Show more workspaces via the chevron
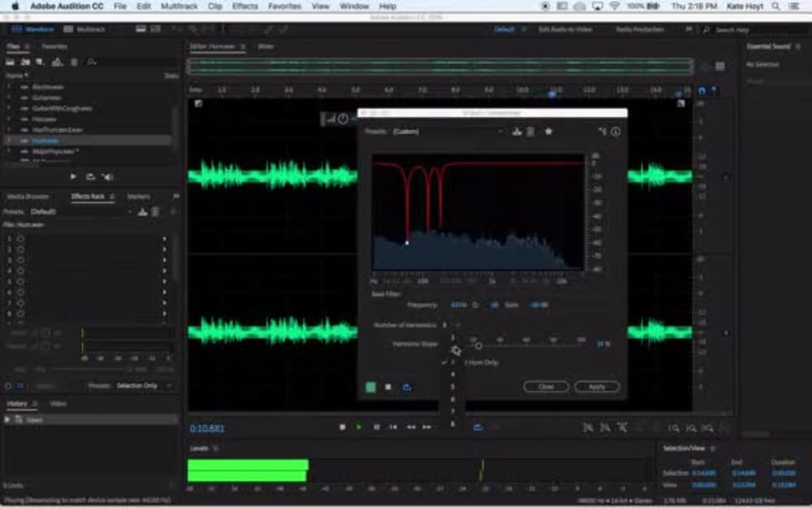The width and height of the screenshot is (812, 508). [689, 29]
